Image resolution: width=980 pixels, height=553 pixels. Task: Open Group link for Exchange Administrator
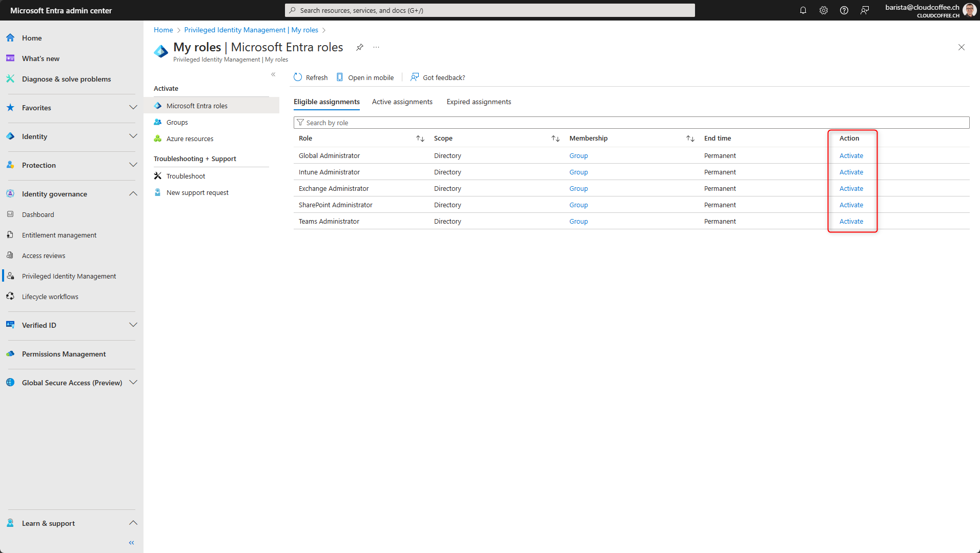click(578, 188)
